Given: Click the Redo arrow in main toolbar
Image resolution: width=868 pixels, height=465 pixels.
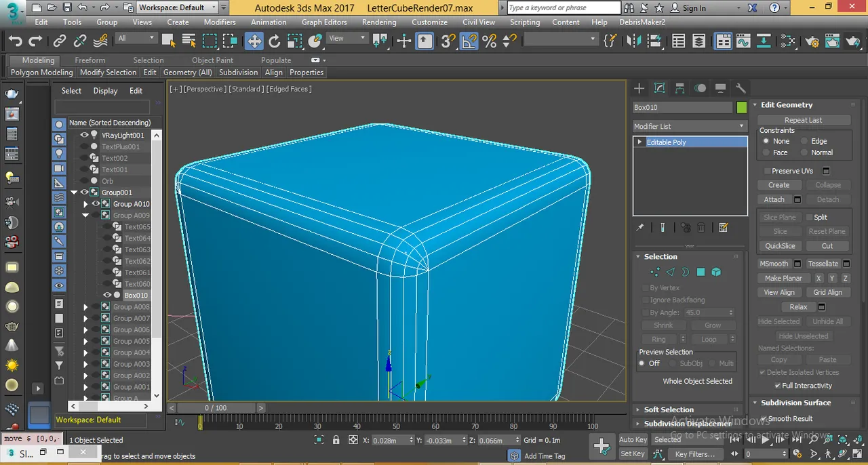Looking at the screenshot, I should pos(36,41).
